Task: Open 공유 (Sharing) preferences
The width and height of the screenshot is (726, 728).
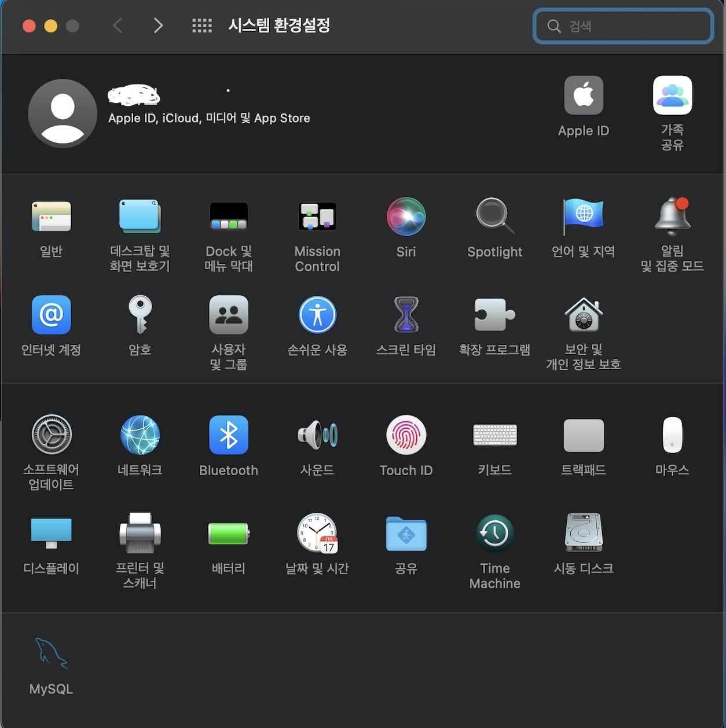Action: pyautogui.click(x=406, y=533)
